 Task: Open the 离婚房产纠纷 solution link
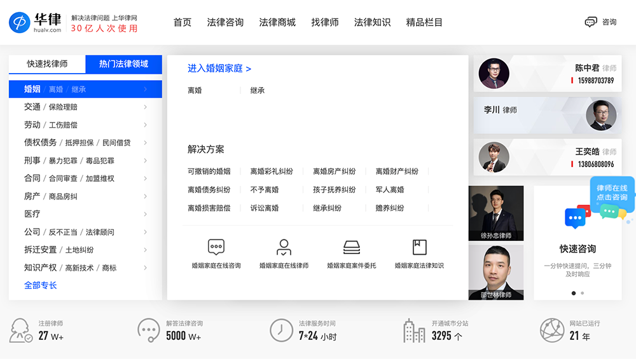click(x=335, y=172)
